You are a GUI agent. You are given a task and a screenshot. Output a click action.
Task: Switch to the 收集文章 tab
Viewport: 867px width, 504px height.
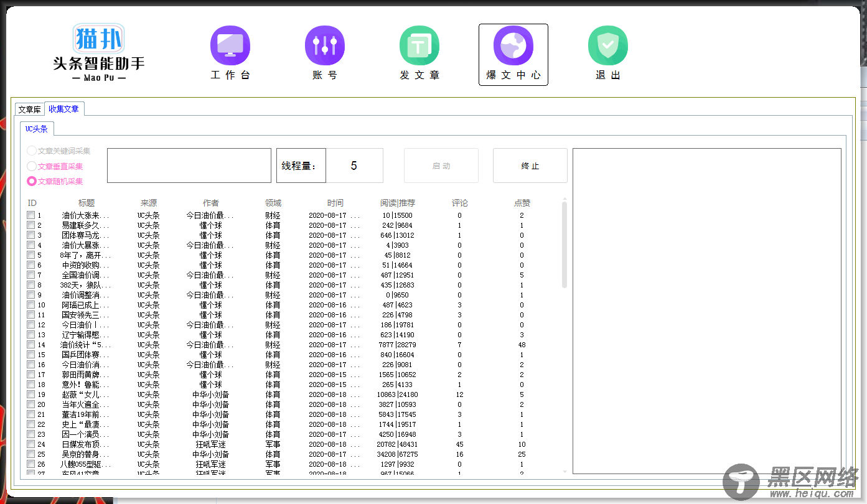(64, 108)
